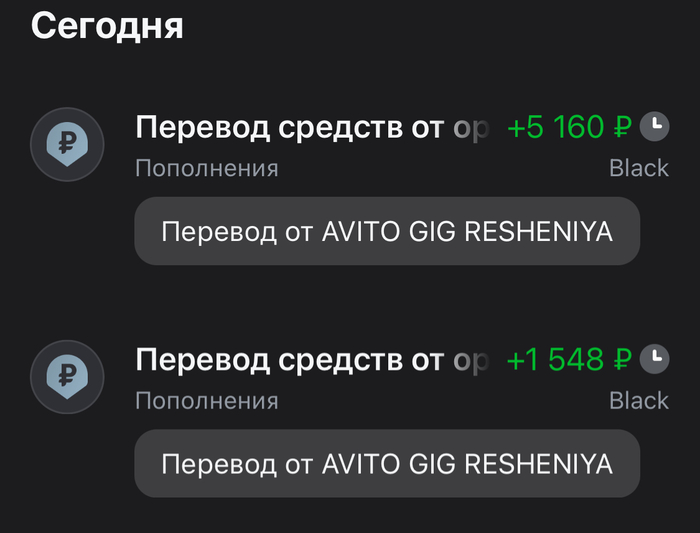
Task: Tap the "Black" account label under +1 548 ₽
Action: pos(639,401)
